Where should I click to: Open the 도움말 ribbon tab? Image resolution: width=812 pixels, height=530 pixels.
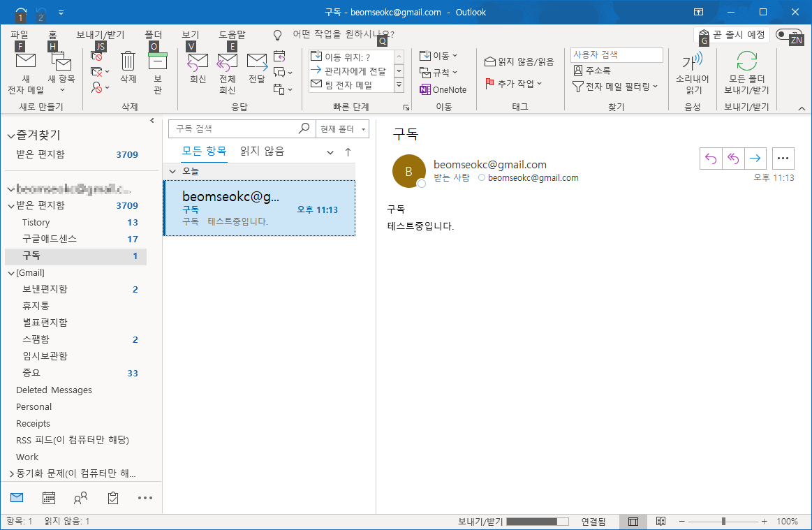pyautogui.click(x=232, y=34)
